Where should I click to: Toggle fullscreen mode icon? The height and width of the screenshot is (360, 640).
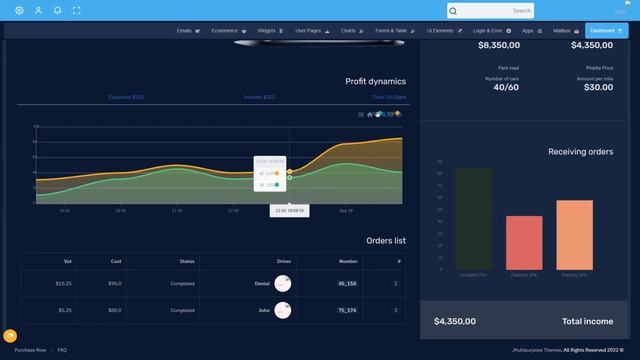tap(77, 11)
